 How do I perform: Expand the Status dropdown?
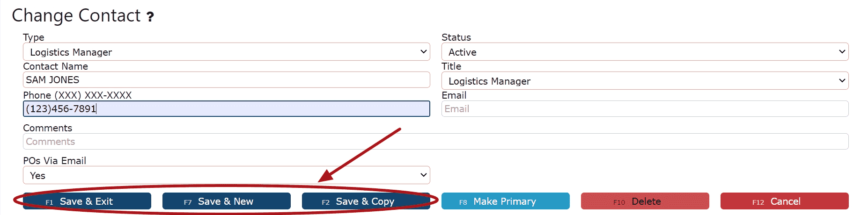click(645, 52)
